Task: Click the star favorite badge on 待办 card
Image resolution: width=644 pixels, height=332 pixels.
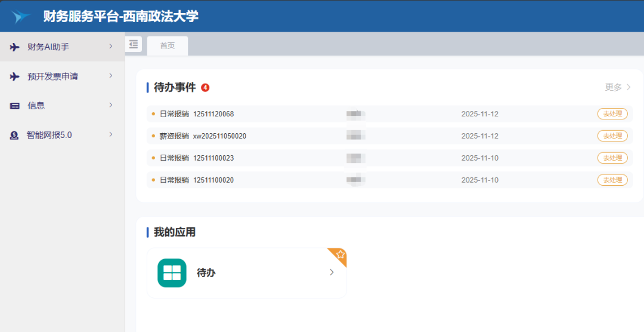Action: click(340, 254)
